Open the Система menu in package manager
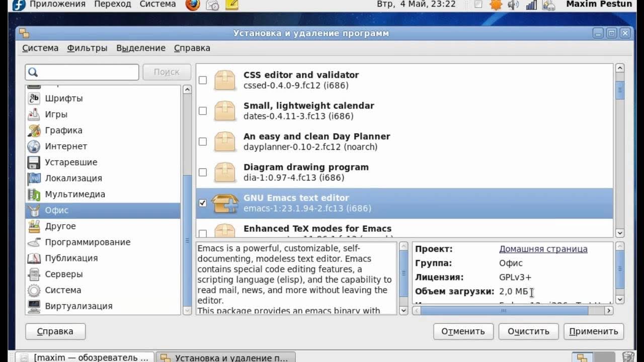This screenshot has width=644, height=362. pos(40,48)
